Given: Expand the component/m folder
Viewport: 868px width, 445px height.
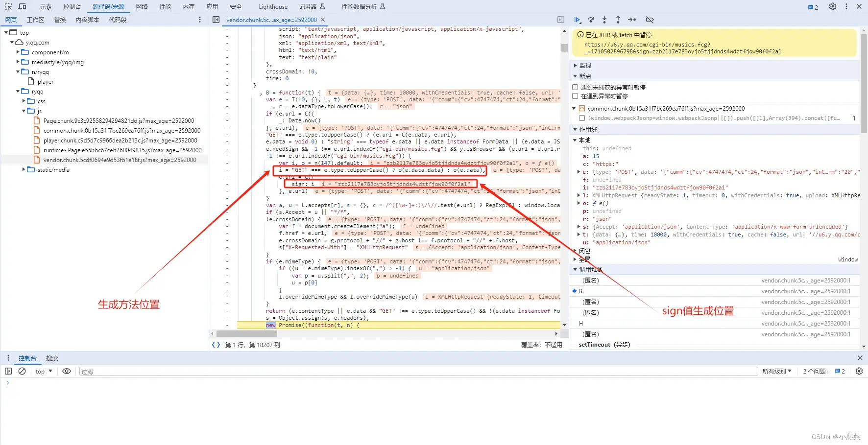Looking at the screenshot, I should pos(18,52).
